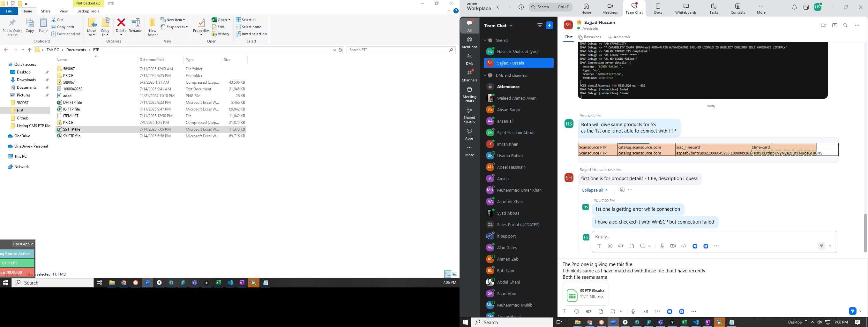Image resolution: width=868 pixels, height=327 pixels.
Task: Collapse DMs and channels section
Action: [485, 75]
